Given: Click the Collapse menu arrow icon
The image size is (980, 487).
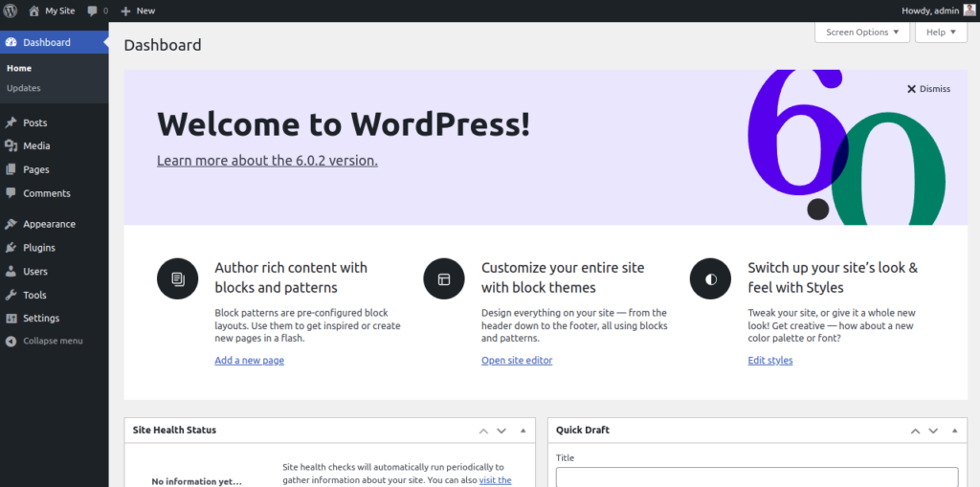Looking at the screenshot, I should tap(11, 342).
